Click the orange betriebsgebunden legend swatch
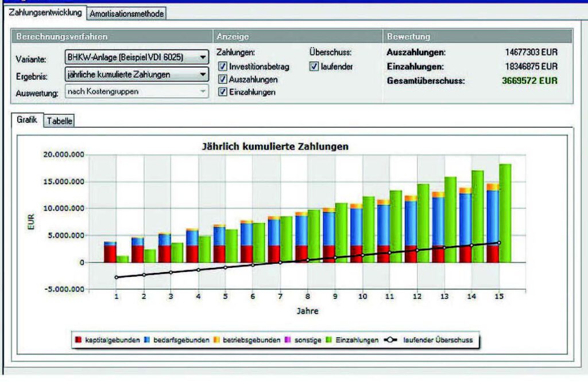Image resolution: width=588 pixels, height=382 pixels. coord(216,340)
